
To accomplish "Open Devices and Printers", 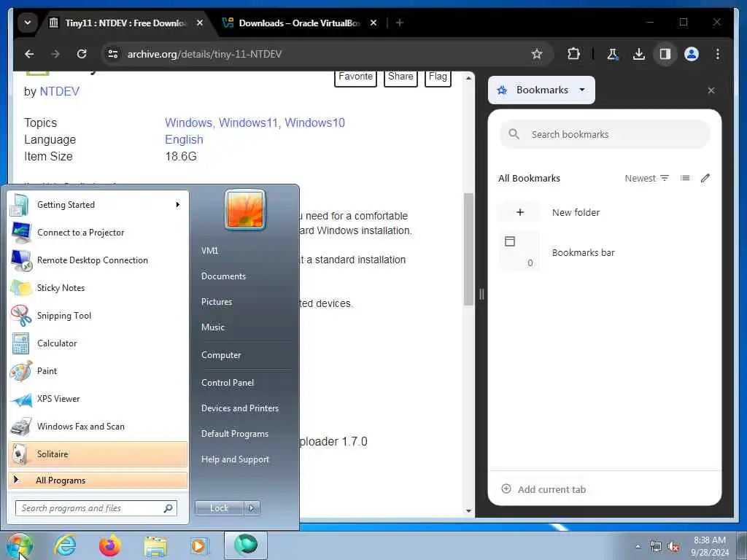I will coord(240,408).
